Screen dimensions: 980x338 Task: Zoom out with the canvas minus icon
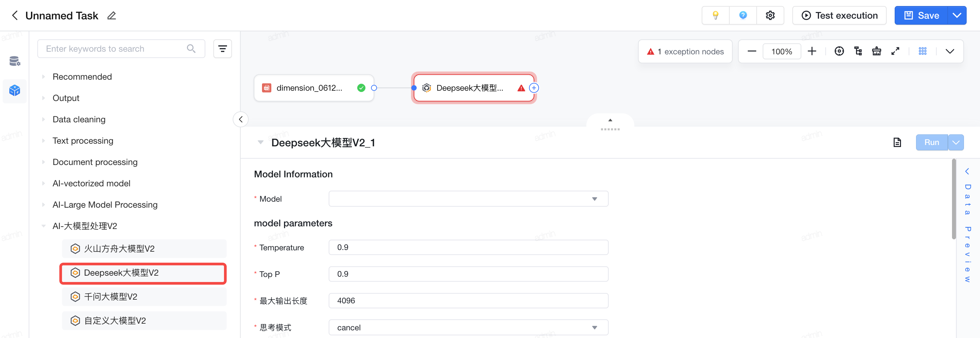752,51
